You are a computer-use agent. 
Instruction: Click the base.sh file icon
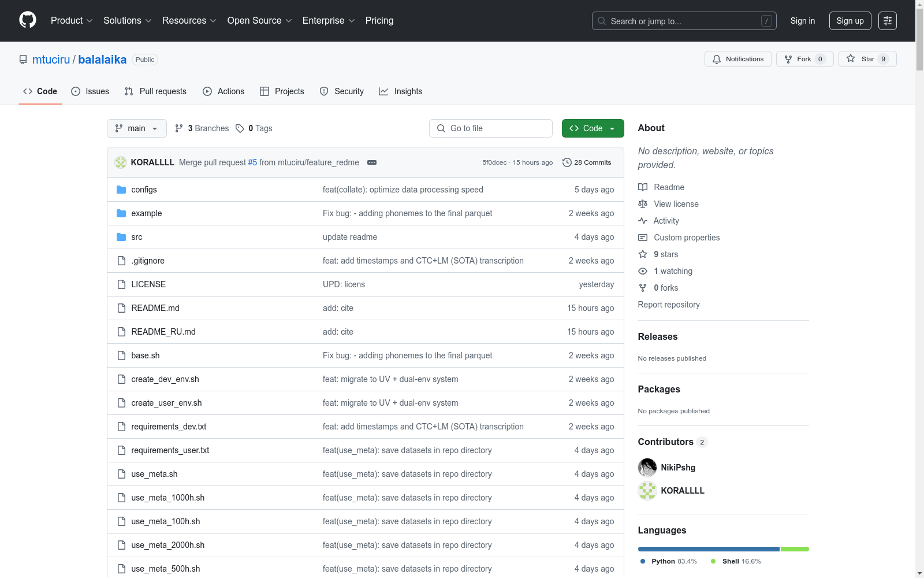point(121,355)
